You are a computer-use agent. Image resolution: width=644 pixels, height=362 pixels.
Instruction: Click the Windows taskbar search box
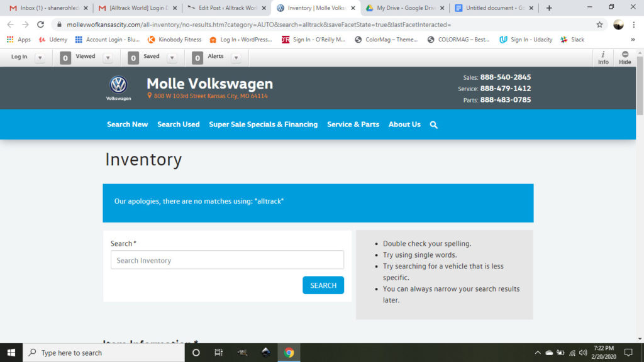coord(104,353)
